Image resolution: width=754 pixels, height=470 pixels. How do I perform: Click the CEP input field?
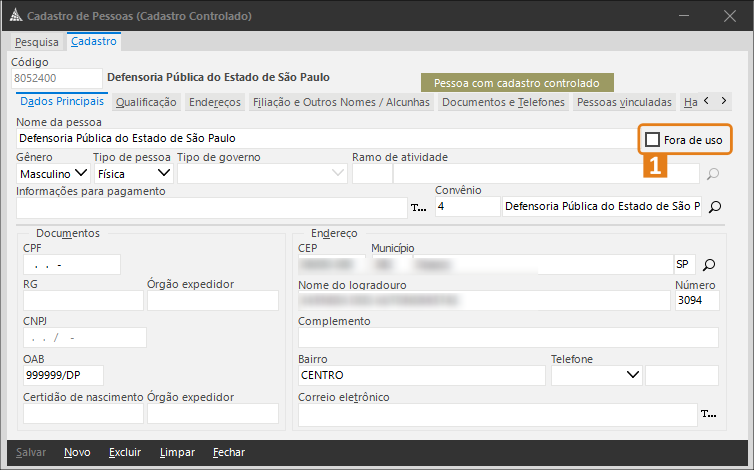[331, 265]
